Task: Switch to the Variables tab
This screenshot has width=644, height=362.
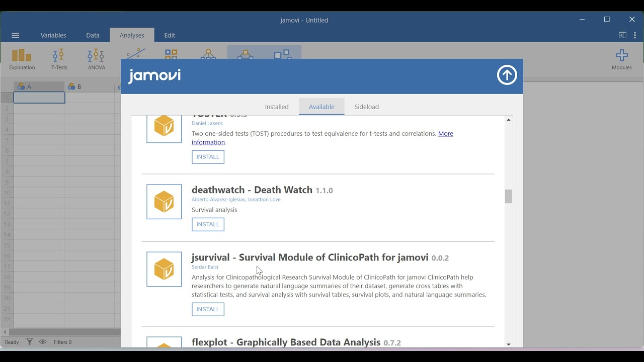Action: [53, 35]
